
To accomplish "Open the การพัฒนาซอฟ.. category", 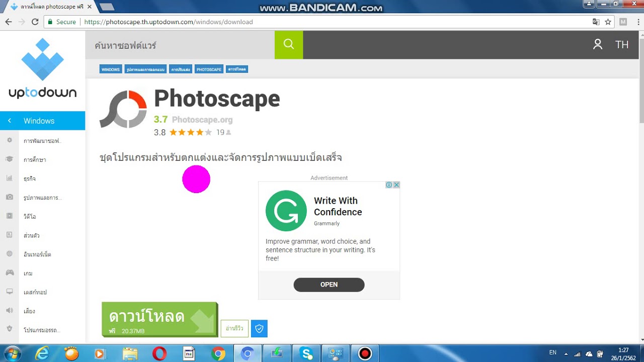I will (x=42, y=141).
